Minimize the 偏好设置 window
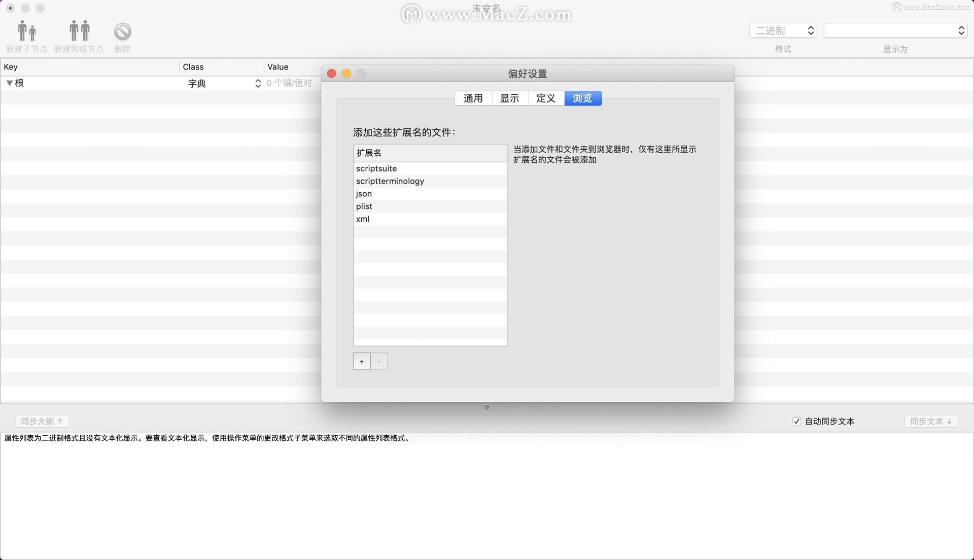 pyautogui.click(x=346, y=74)
